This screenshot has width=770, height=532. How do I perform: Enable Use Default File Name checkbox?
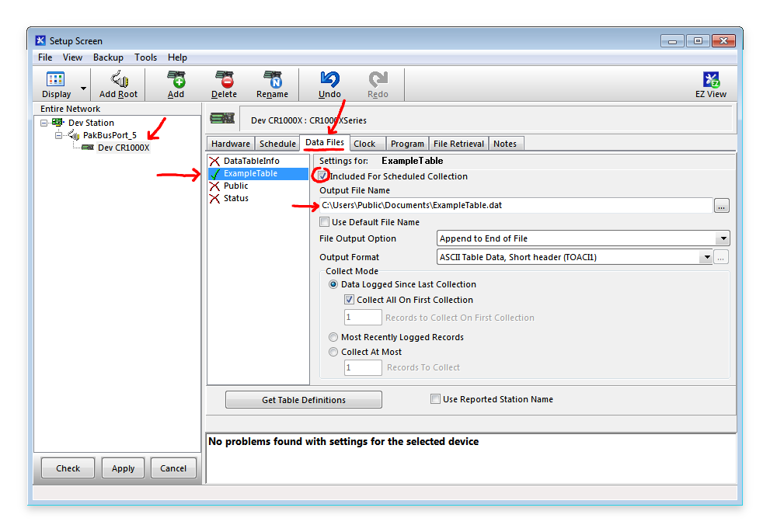[x=325, y=222]
